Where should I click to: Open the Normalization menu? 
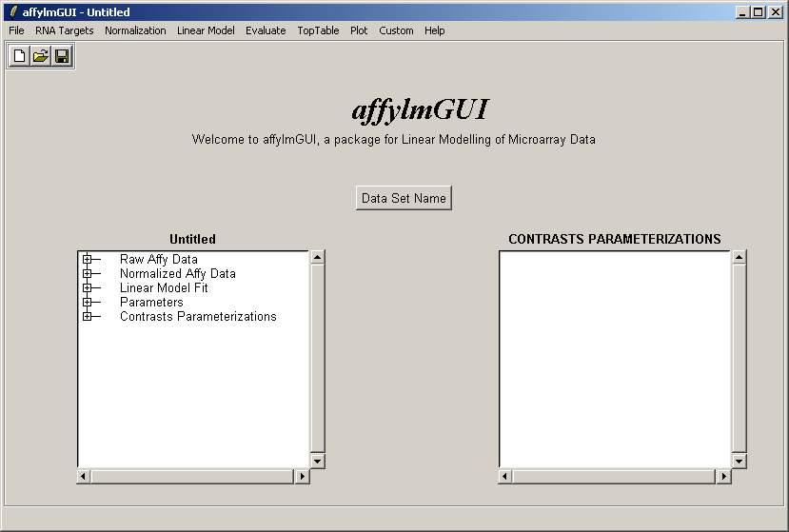(x=135, y=30)
